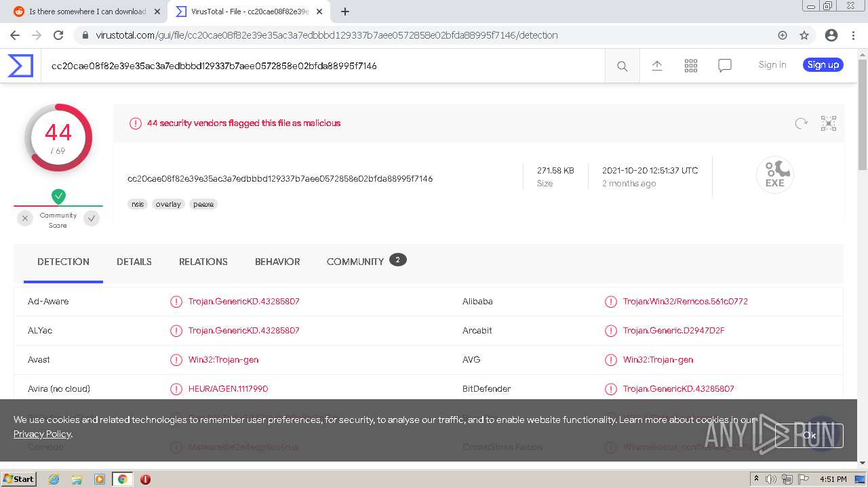Screen dimensions: 868x488
Task: Click the 44/69 detection score gauge
Action: (x=58, y=138)
